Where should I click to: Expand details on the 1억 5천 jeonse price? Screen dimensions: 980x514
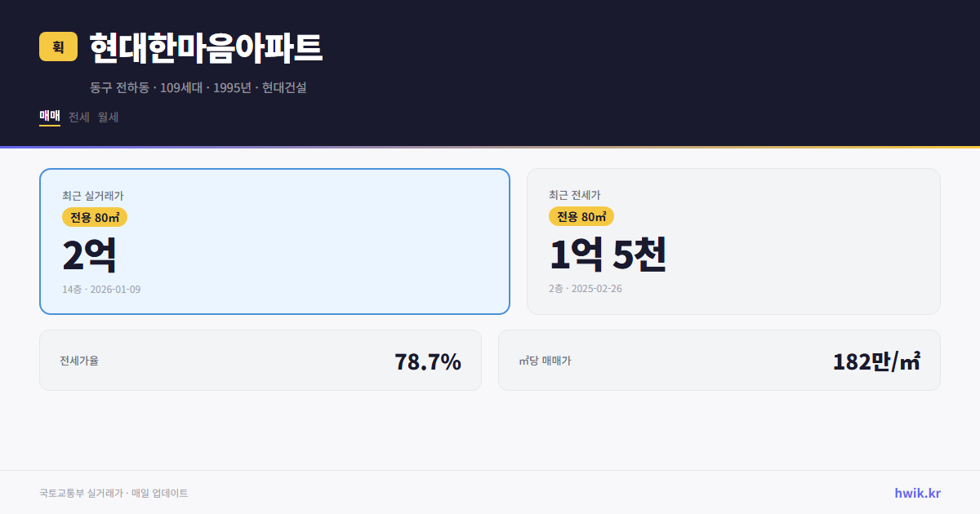(x=608, y=254)
